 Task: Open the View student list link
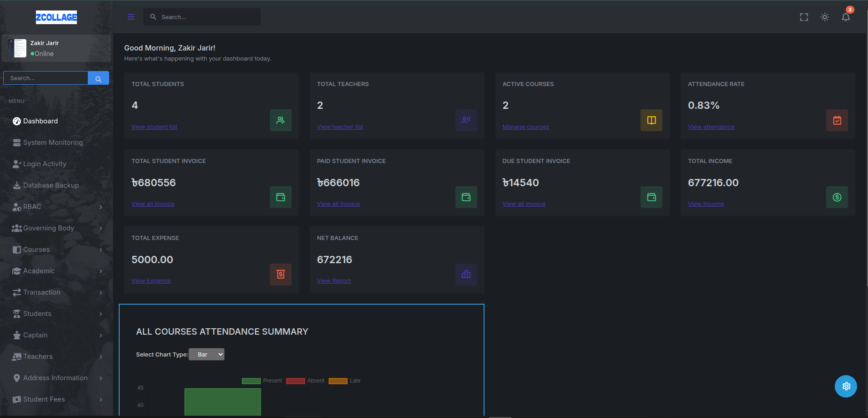[154, 127]
